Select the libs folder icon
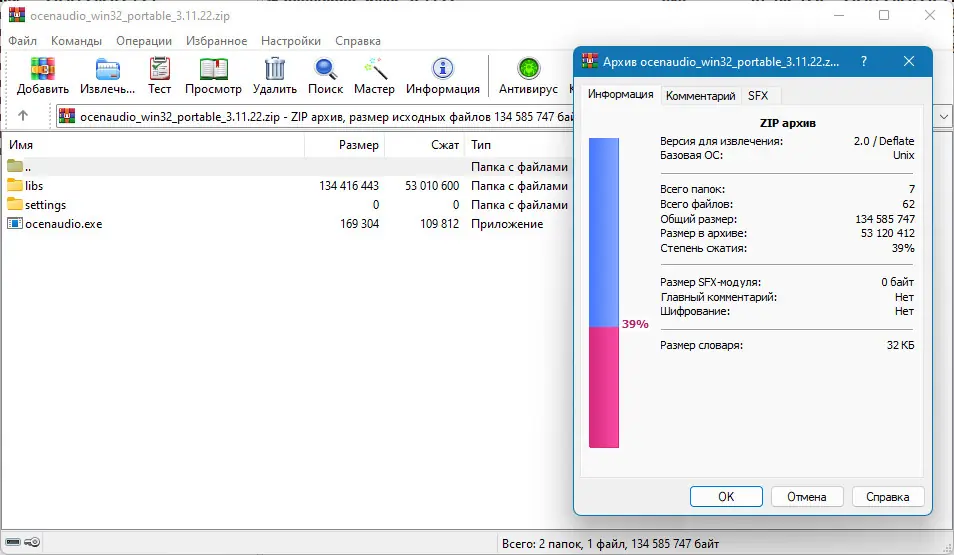Viewport: 954px width, 555px height. point(15,185)
